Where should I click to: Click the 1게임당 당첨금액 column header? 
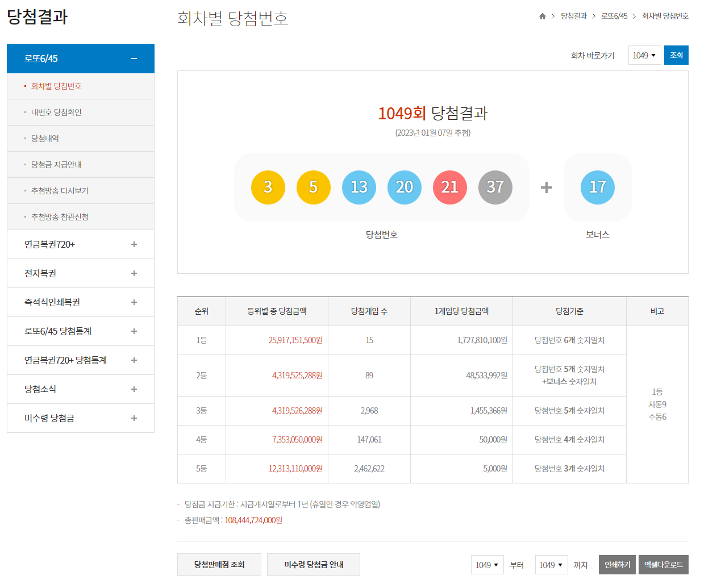point(461,311)
